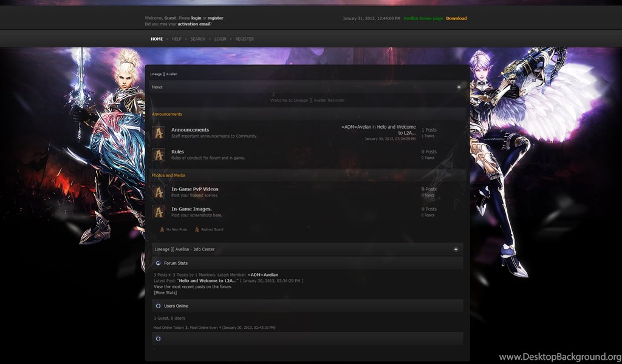Click the Lineage ][ Avellan breadcrumb link
This screenshot has width=622, height=364.
(163, 74)
